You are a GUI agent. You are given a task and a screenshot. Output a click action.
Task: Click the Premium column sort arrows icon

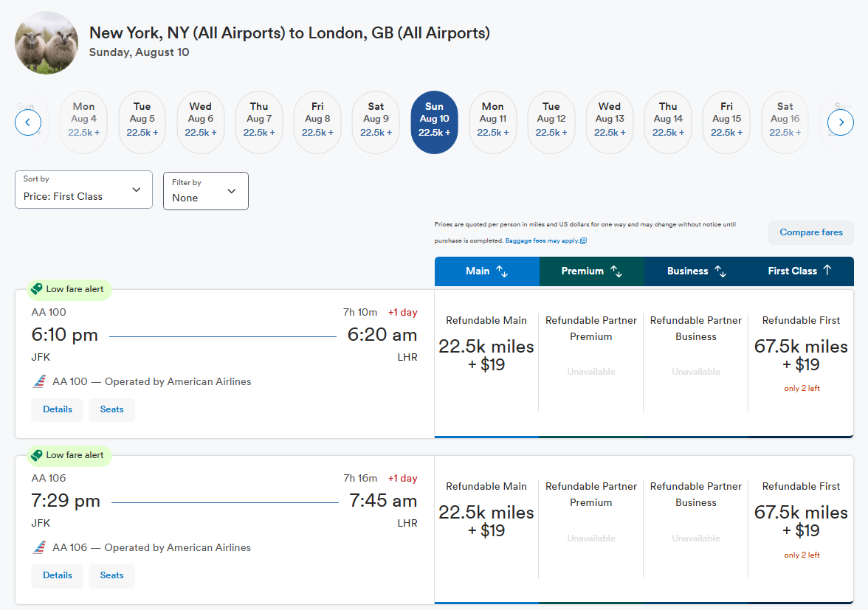(x=616, y=271)
